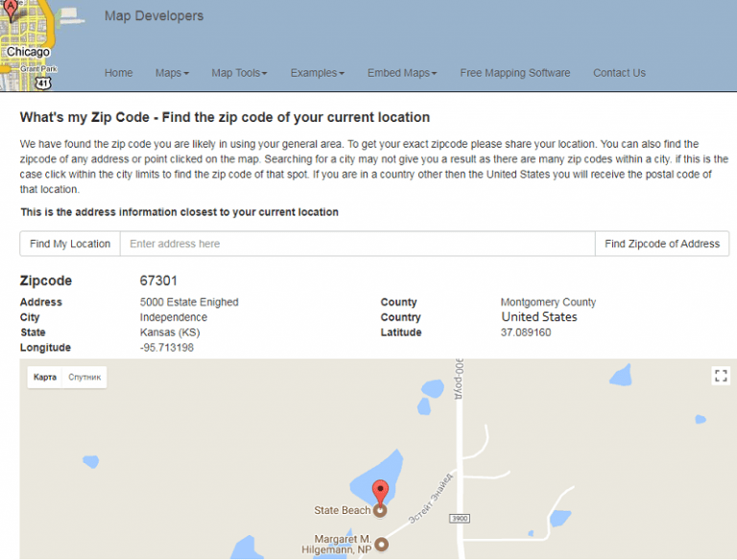Click the county value Montgomery County
737x560 pixels.
pyautogui.click(x=548, y=302)
